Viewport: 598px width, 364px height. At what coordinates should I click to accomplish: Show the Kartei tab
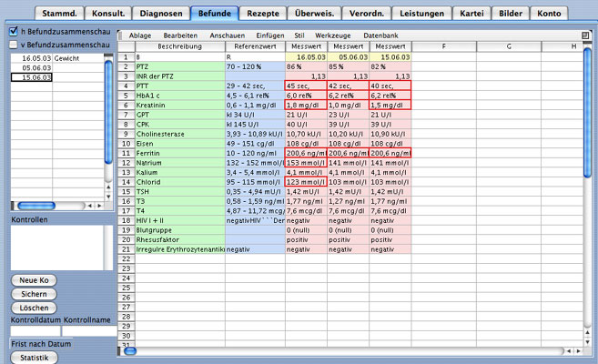471,14
